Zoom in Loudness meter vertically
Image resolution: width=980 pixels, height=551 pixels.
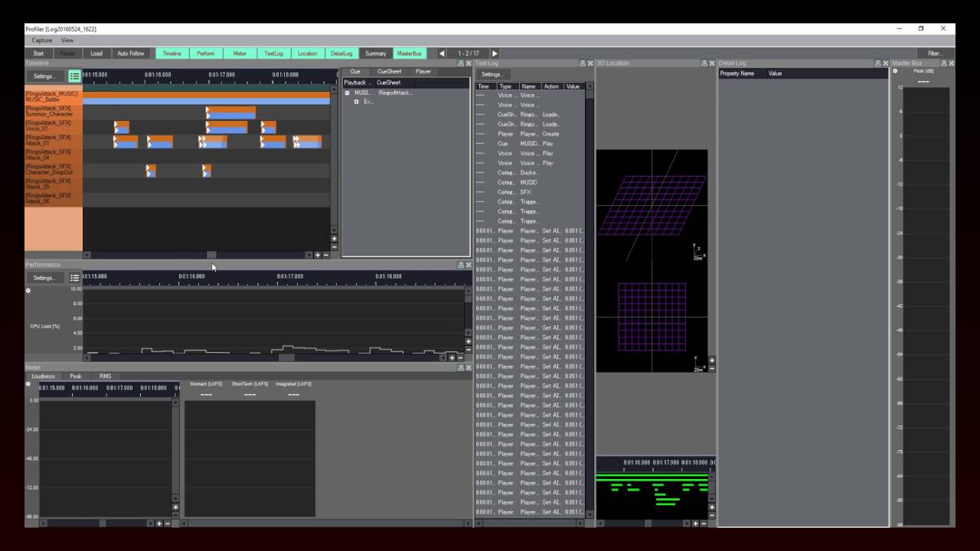point(175,507)
